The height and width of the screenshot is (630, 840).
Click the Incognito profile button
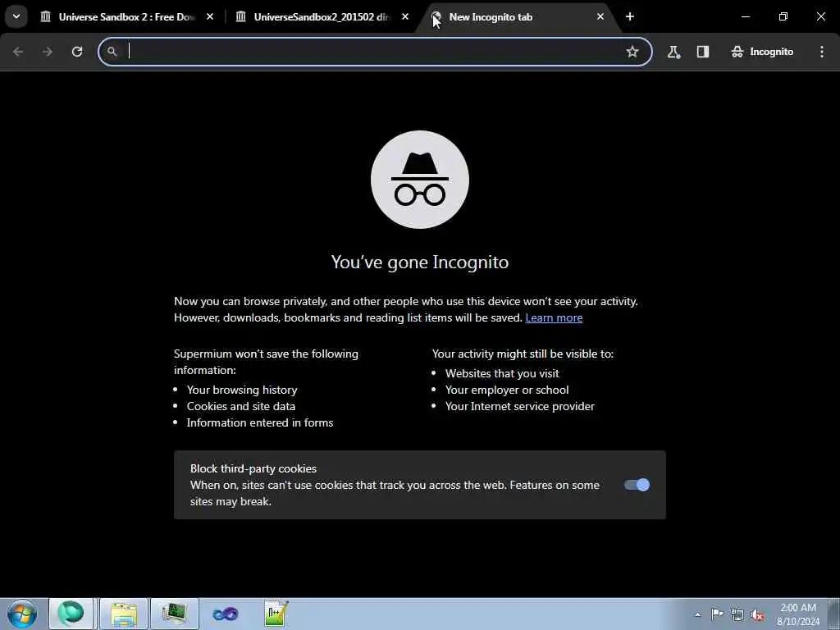[x=762, y=52]
